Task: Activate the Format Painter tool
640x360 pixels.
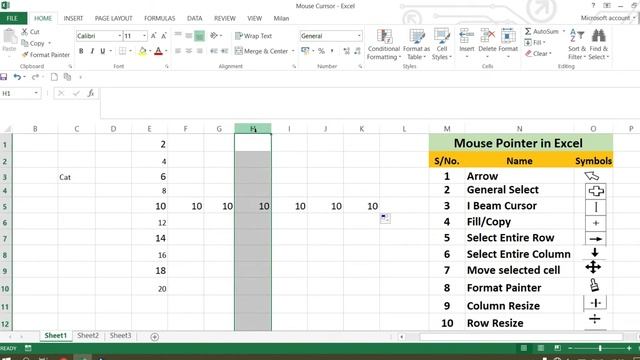Action: tap(46, 54)
